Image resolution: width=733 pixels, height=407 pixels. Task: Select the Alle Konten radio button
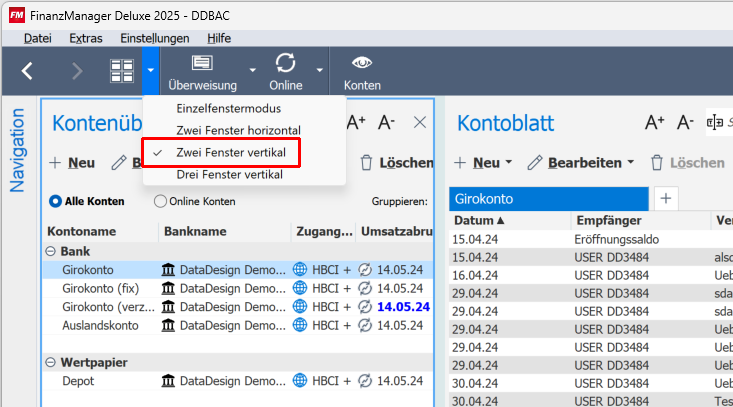pyautogui.click(x=55, y=201)
